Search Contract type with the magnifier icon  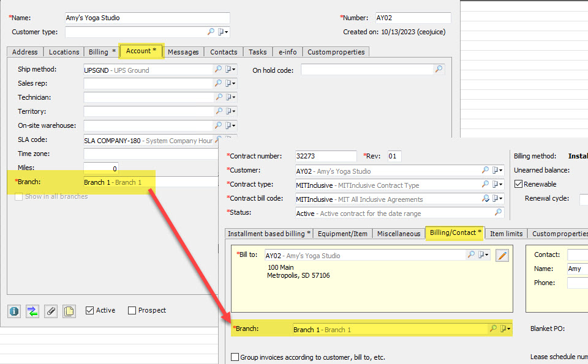[x=485, y=184]
